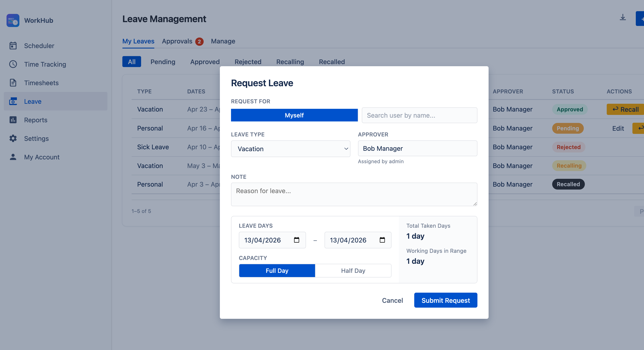Switch to the Approvals tab
Image resolution: width=644 pixels, height=350 pixels.
click(177, 41)
